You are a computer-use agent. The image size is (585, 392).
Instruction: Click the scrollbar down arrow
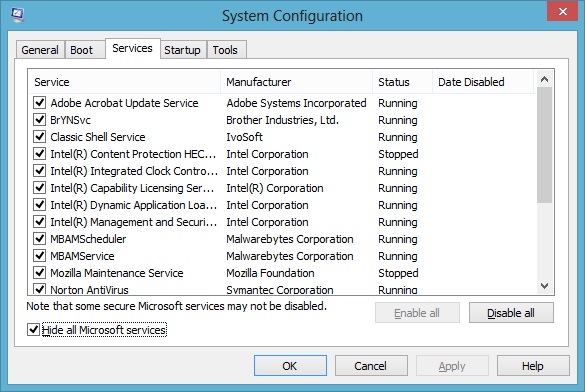[x=544, y=286]
